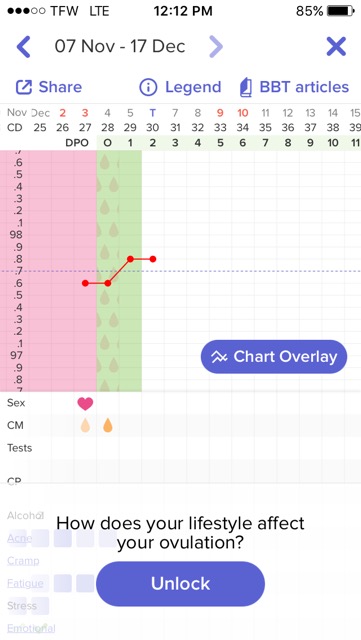Open the Chart Overlay button

pos(274,357)
